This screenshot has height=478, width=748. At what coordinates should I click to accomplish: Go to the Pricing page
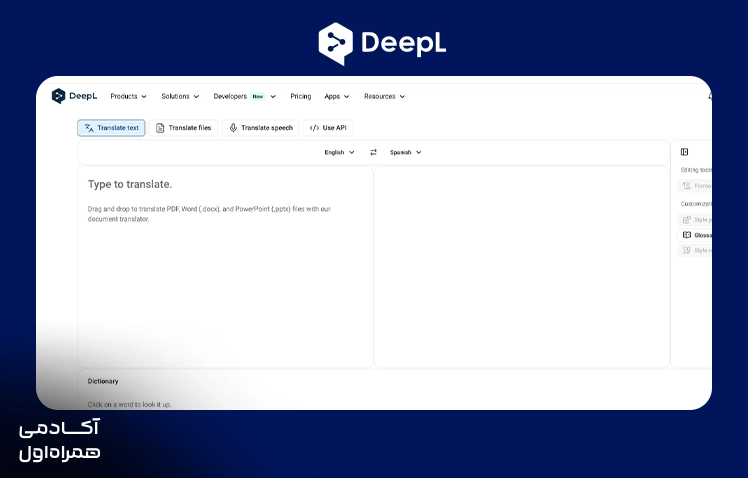click(x=301, y=96)
